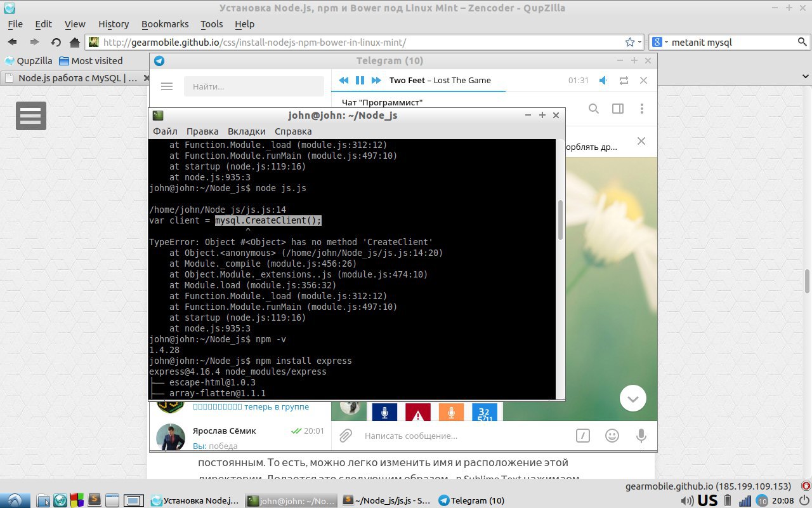
Task: Open QupZilla Help menu
Action: pyautogui.click(x=244, y=24)
